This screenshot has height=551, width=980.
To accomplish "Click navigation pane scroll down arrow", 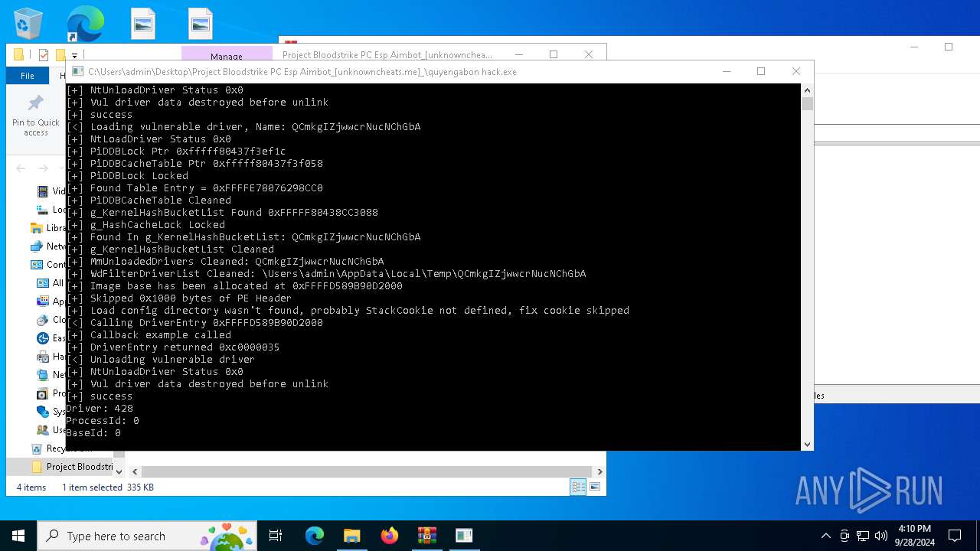I will click(119, 471).
